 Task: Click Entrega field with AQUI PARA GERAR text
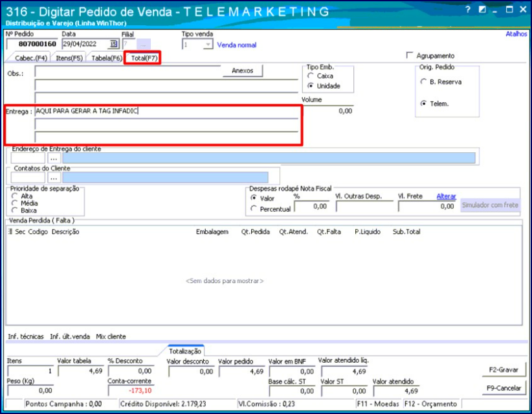(x=166, y=111)
